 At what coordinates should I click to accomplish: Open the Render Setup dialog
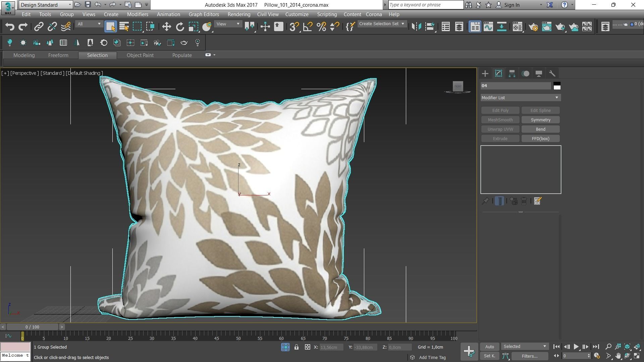point(533,27)
